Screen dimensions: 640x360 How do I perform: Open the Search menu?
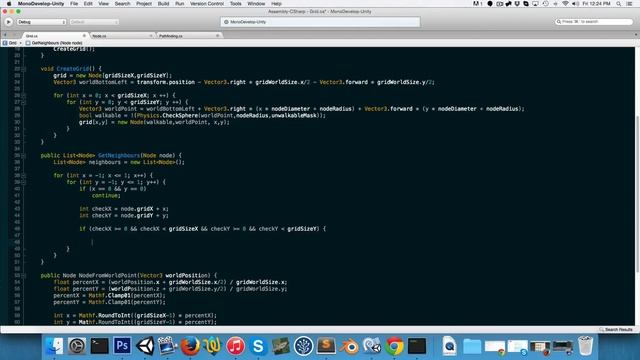tap(122, 4)
